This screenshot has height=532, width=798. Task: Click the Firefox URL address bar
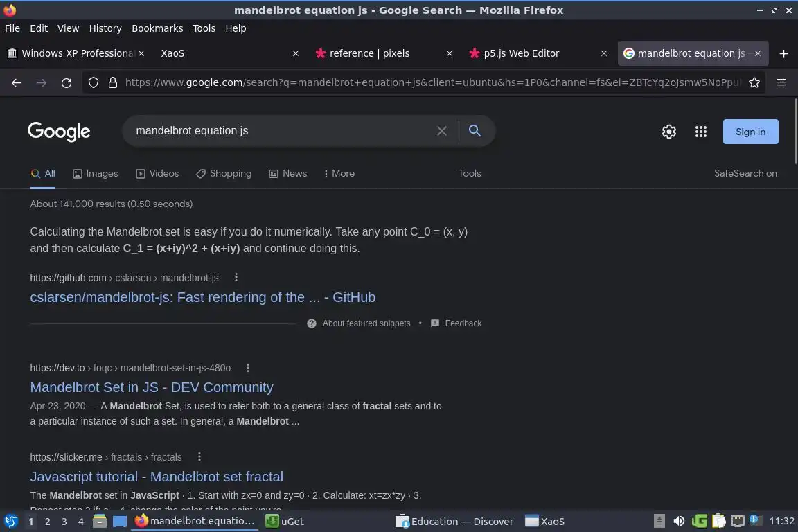click(432, 82)
